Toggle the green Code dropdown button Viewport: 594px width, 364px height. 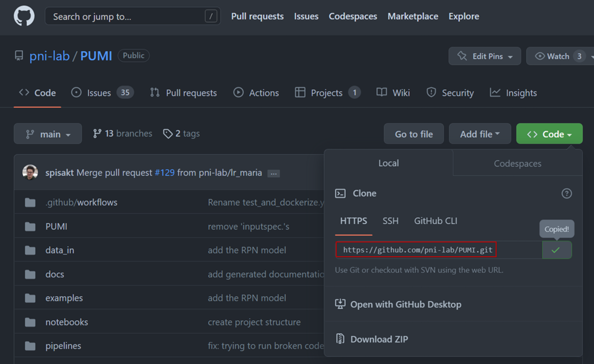[x=549, y=133]
